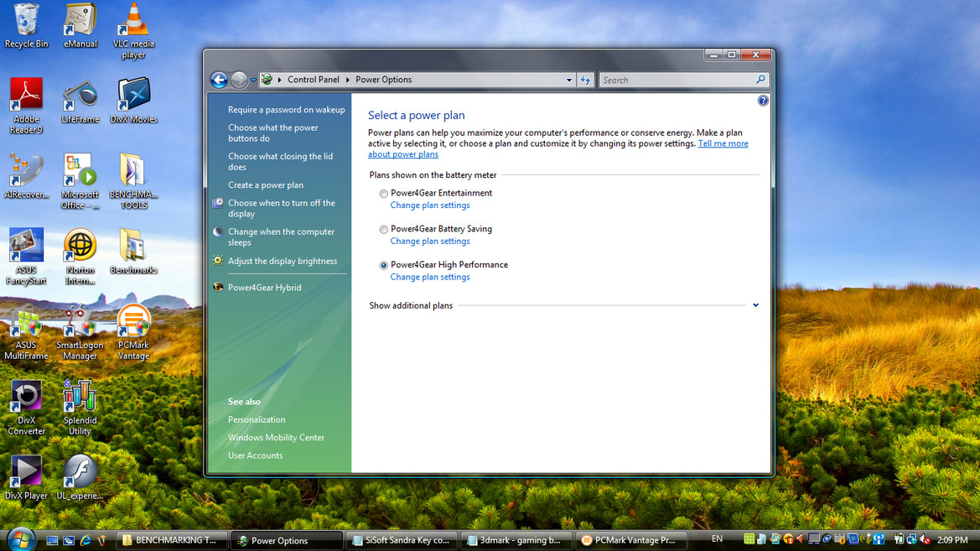Click the EN language indicator
The width and height of the screenshot is (980, 551).
click(717, 538)
